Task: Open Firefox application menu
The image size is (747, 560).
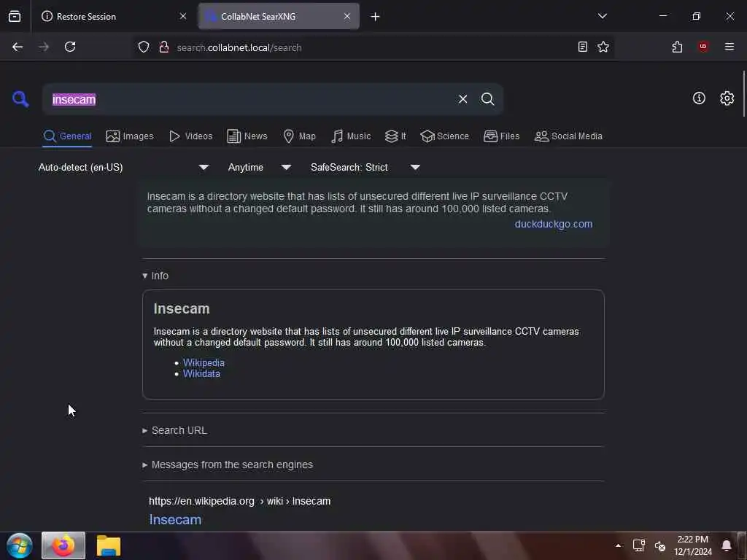Action: [x=729, y=47]
